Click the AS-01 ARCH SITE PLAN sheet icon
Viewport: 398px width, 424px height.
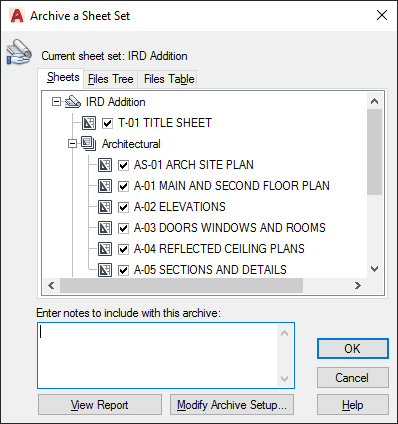[x=105, y=165]
